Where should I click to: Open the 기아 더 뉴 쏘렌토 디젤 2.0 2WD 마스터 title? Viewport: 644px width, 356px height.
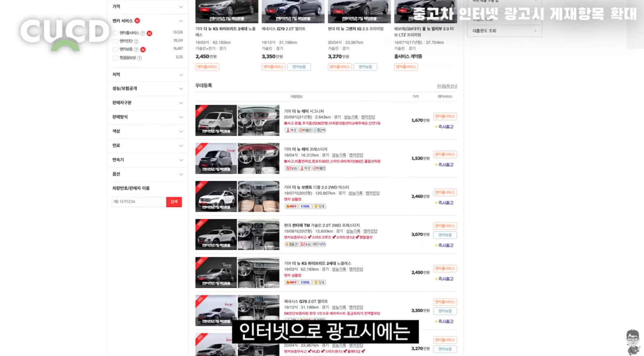point(316,187)
